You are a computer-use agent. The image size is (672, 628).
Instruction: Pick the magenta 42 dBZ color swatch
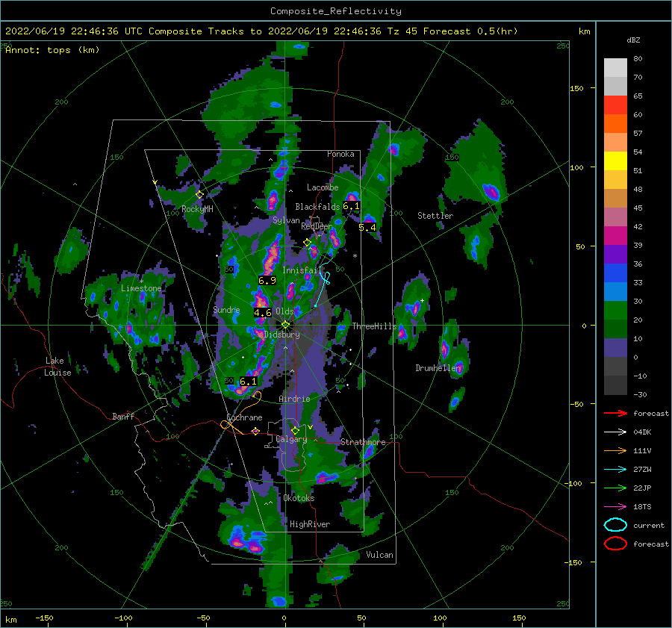coord(615,235)
